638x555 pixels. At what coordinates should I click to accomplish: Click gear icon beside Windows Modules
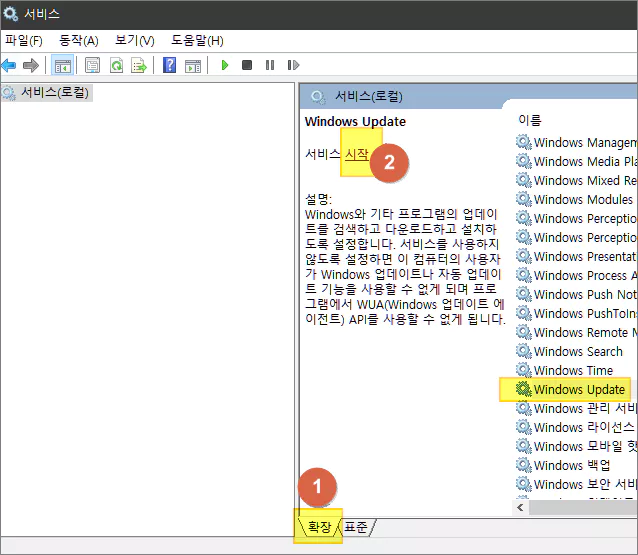pos(524,199)
